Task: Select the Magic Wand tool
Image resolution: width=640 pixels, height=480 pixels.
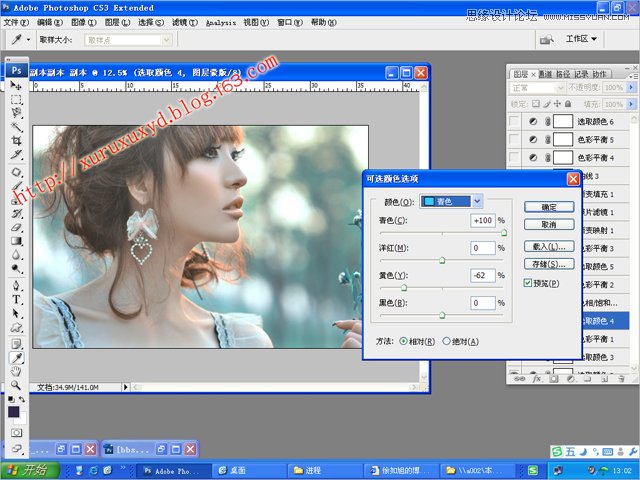Action: tap(16, 127)
